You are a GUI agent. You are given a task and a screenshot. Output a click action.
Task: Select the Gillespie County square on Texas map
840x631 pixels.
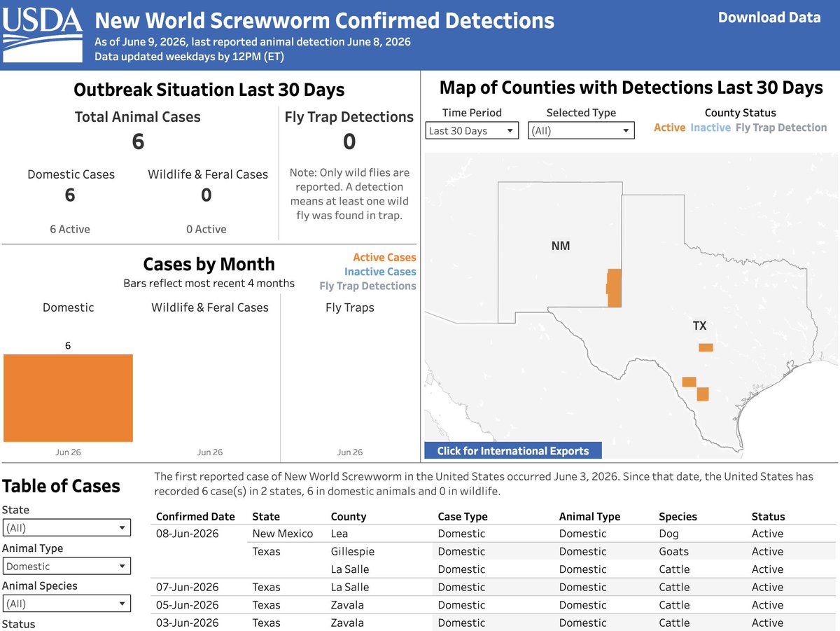pos(706,347)
